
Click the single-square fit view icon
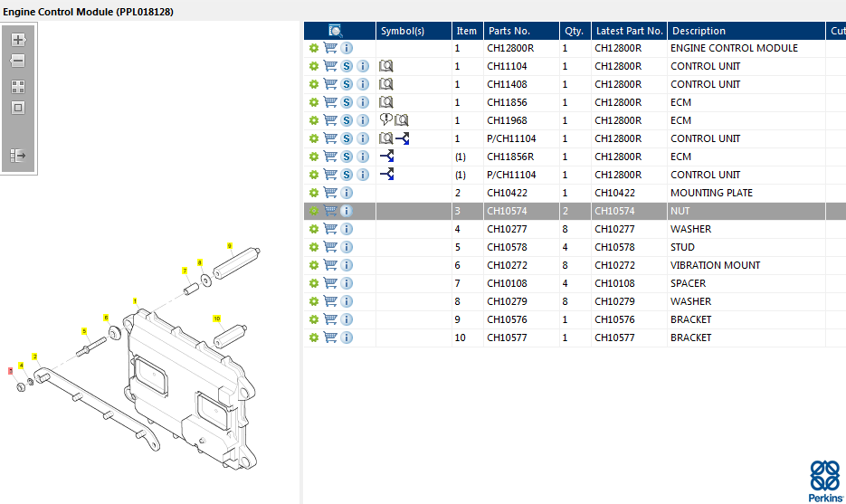(18, 108)
